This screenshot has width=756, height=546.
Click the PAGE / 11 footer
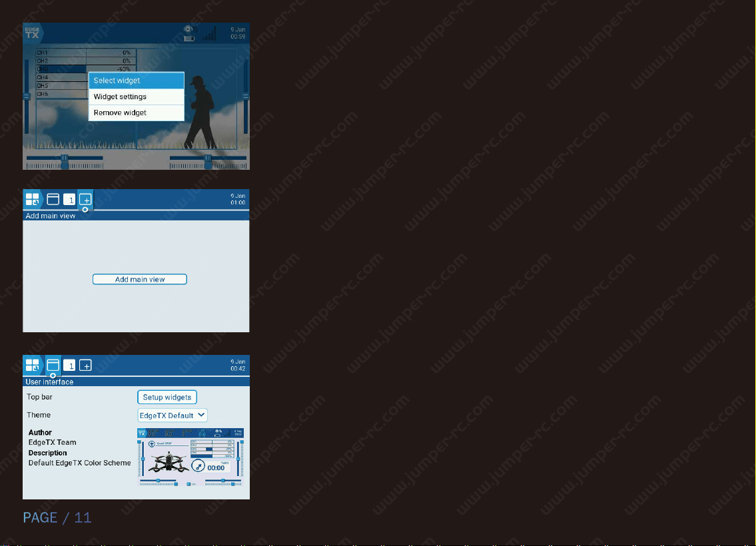(57, 517)
